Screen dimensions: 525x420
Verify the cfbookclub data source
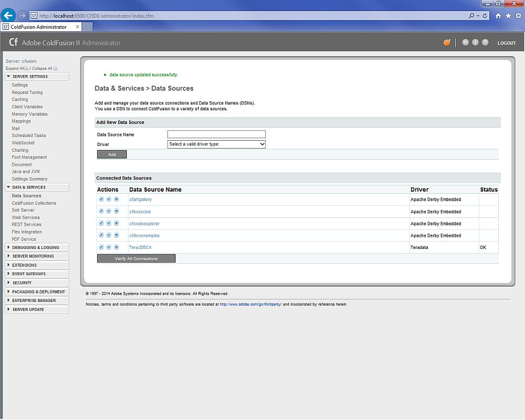109,211
